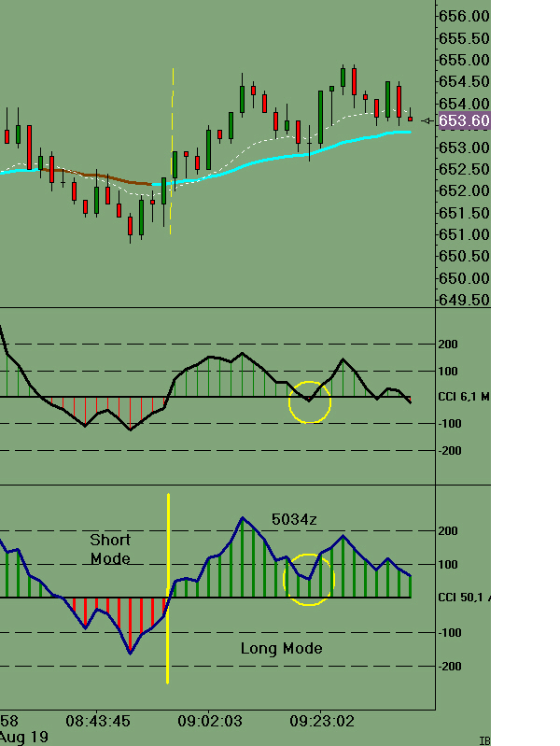
Task: Click the 652.50 price axis label
Action: 464,169
